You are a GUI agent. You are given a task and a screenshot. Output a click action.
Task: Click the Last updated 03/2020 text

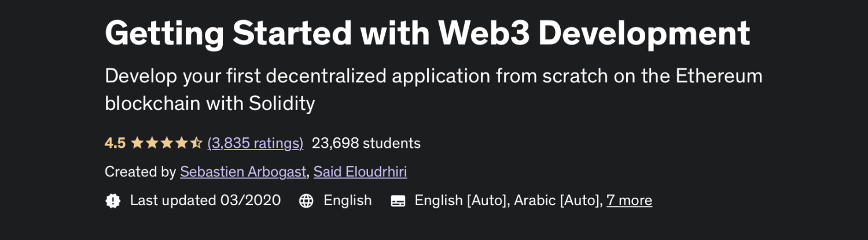(x=205, y=201)
